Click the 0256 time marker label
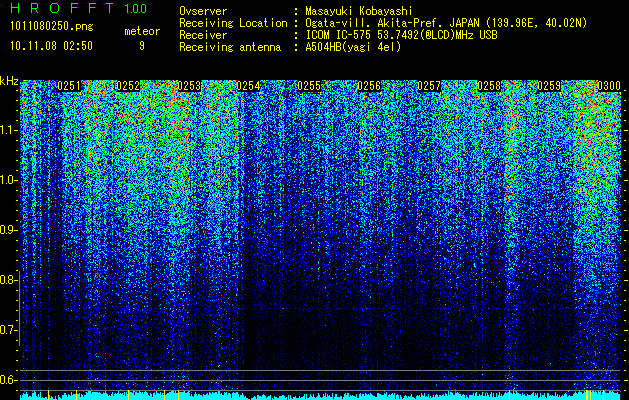Image resolution: width=629 pixels, height=400 pixels. (x=369, y=86)
